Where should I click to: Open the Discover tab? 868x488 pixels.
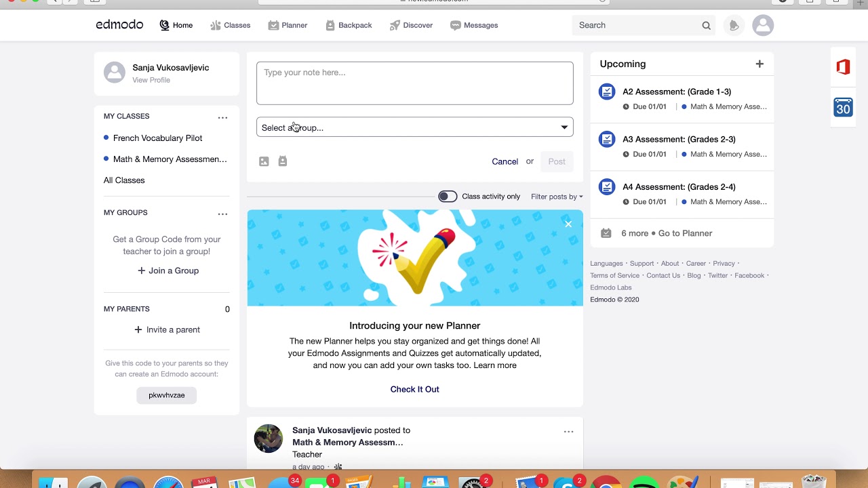(411, 25)
